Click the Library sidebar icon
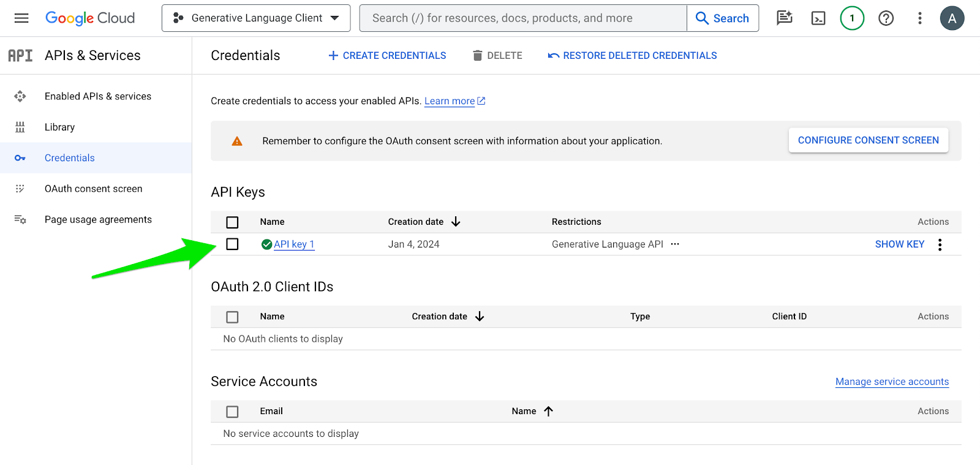 click(x=20, y=127)
